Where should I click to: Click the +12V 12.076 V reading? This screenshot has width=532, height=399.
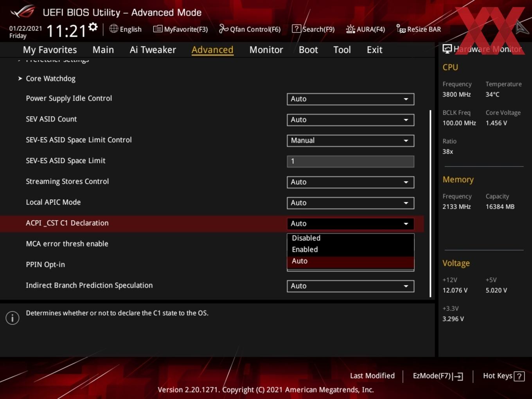pyautogui.click(x=455, y=291)
